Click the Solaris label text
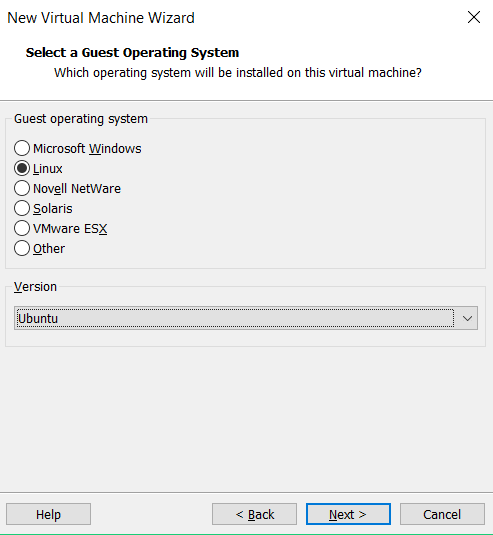This screenshot has width=493, height=535. click(53, 208)
